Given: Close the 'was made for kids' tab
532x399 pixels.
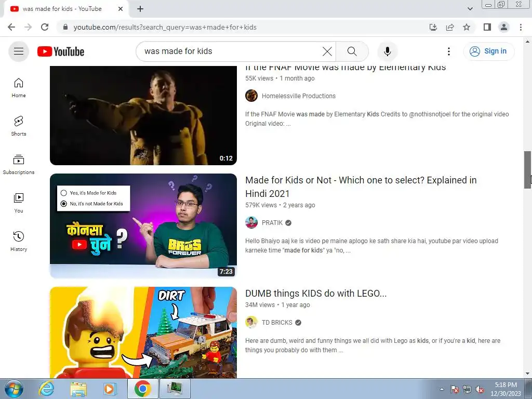Looking at the screenshot, I should coord(121,9).
